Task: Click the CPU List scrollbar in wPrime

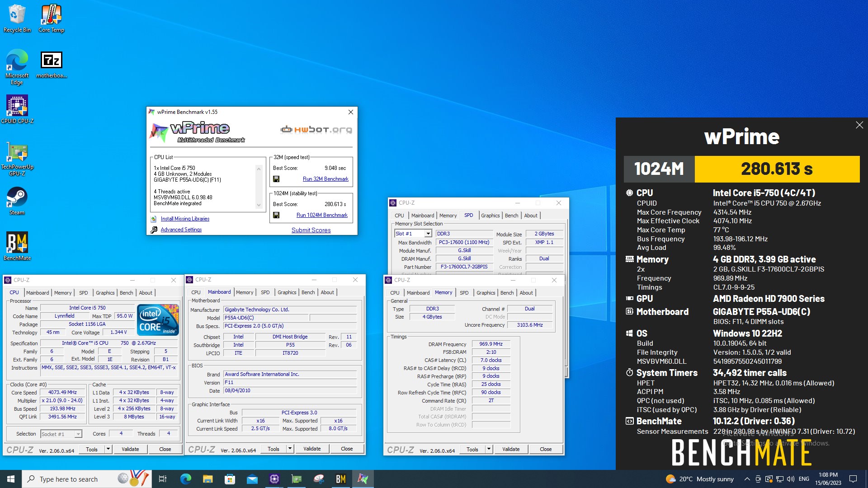Action: coord(259,187)
